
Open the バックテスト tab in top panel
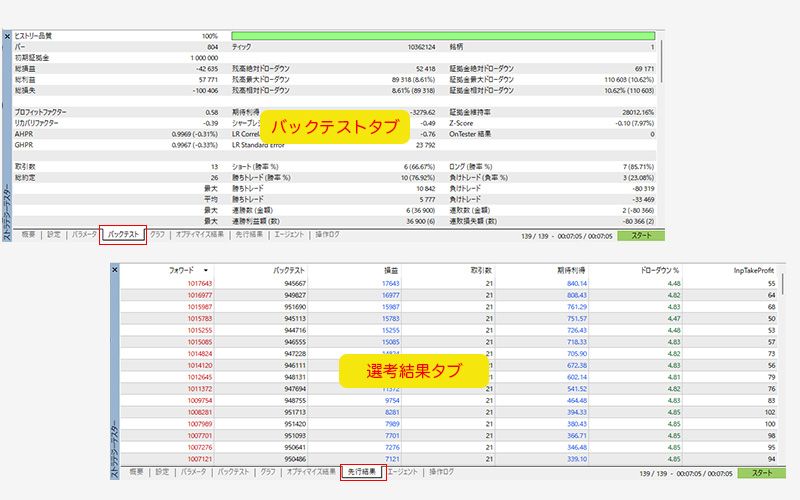pyautogui.click(x=124, y=235)
